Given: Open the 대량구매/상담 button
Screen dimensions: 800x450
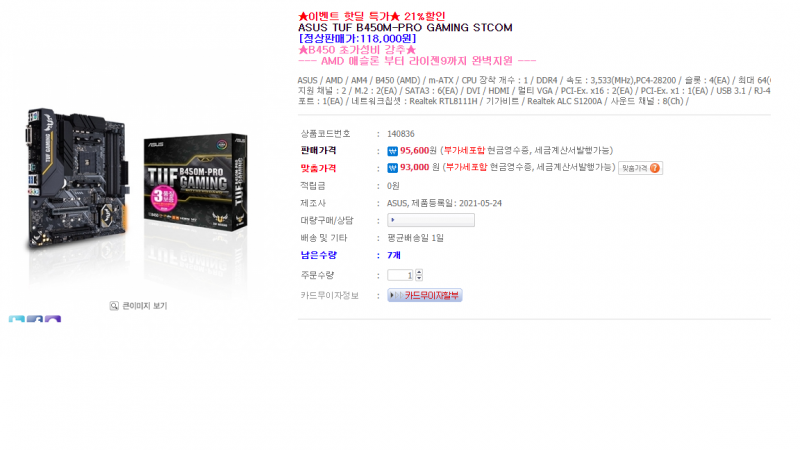Looking at the screenshot, I should pyautogui.click(x=431, y=220).
